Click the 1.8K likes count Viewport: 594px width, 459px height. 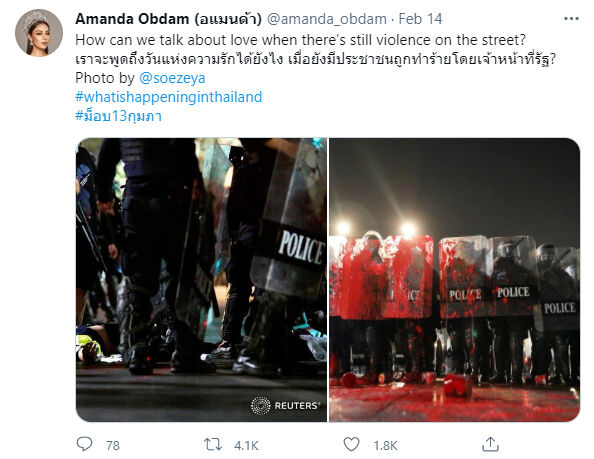point(385,445)
